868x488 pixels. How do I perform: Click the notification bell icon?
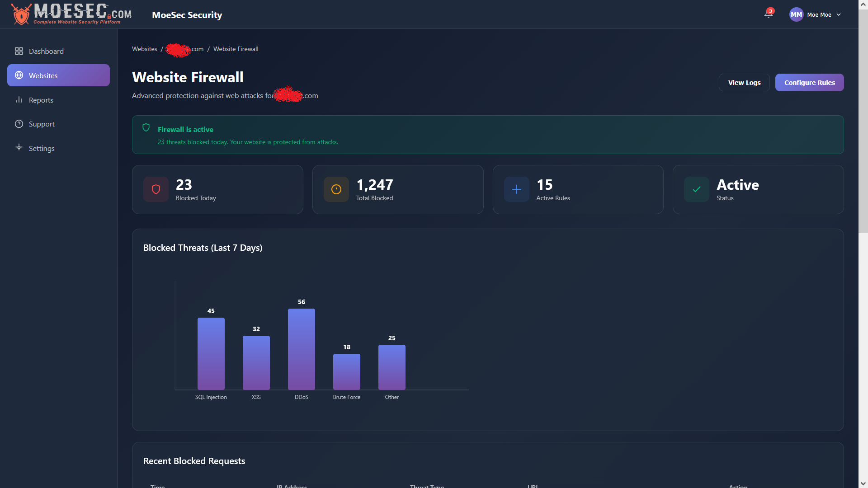point(768,14)
